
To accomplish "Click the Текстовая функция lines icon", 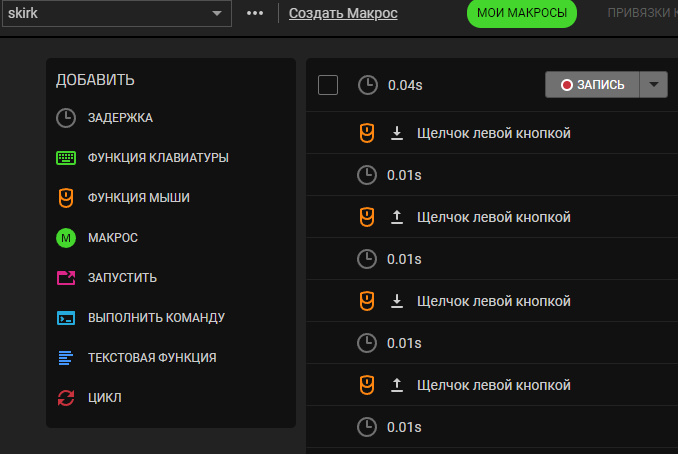I will pyautogui.click(x=66, y=357).
